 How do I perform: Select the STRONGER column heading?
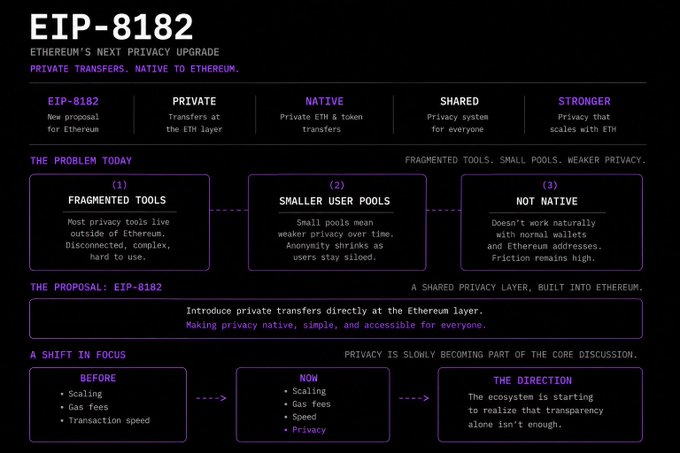click(x=584, y=101)
